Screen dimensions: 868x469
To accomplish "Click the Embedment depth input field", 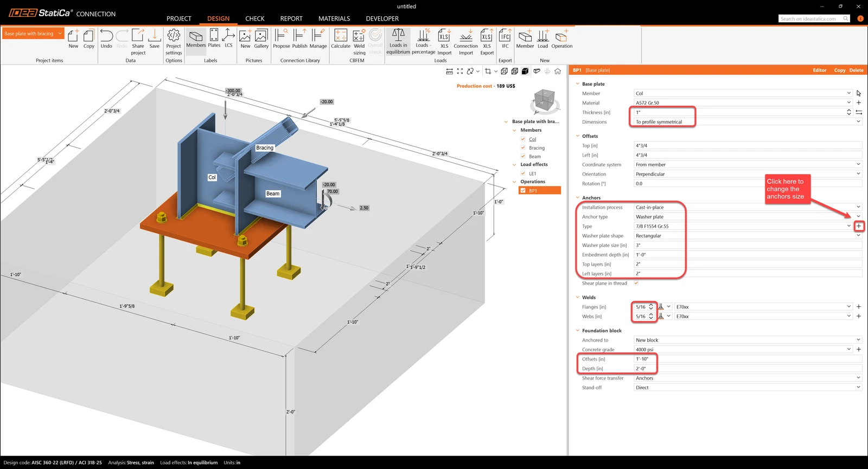I will pyautogui.click(x=748, y=255).
